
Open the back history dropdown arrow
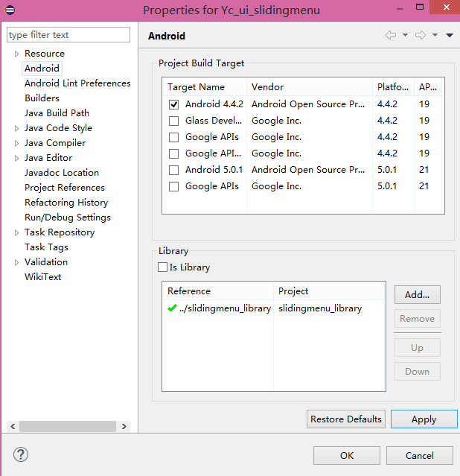(405, 35)
